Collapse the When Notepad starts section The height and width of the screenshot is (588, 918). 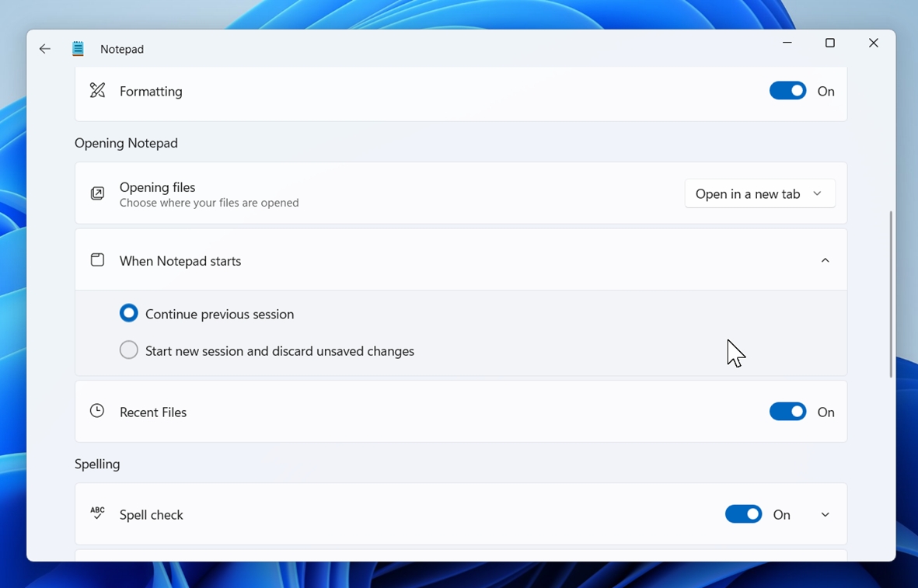pyautogui.click(x=825, y=259)
